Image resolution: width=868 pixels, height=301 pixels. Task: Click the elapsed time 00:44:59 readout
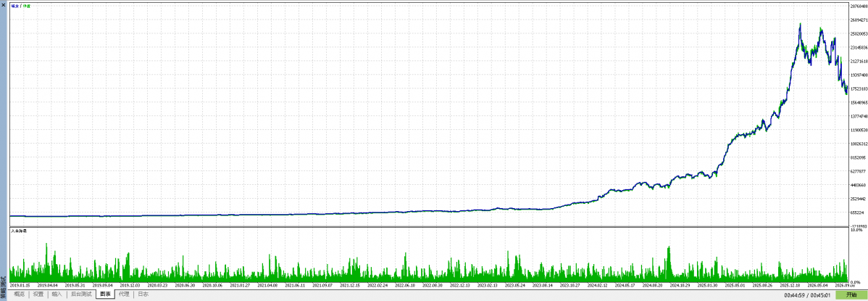pyautogui.click(x=794, y=295)
